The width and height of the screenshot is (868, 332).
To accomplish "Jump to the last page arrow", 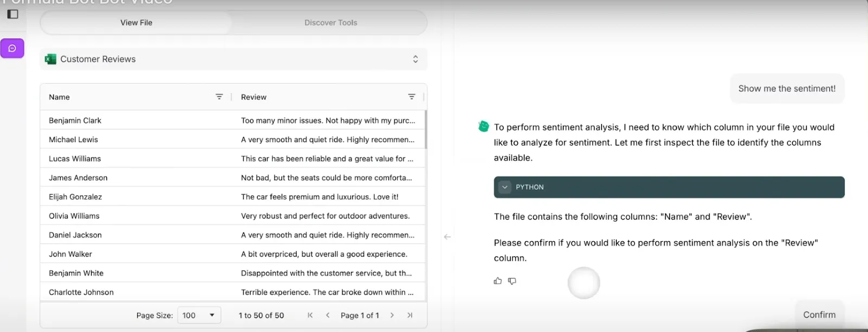I will click(410, 315).
